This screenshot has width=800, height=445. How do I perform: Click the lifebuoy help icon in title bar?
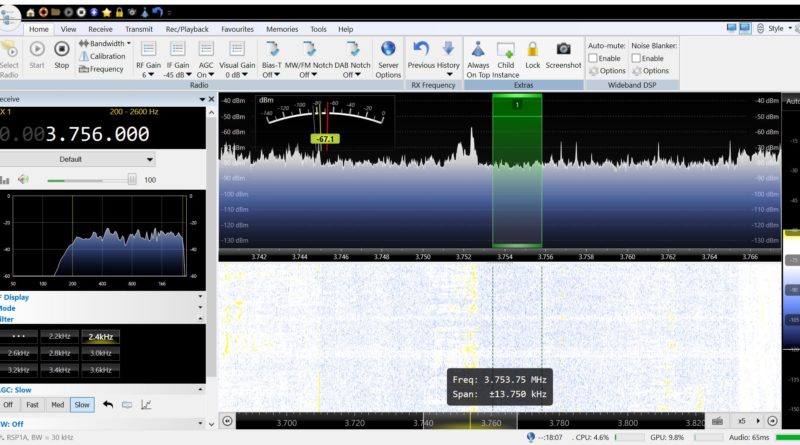pyautogui.click(x=43, y=12)
